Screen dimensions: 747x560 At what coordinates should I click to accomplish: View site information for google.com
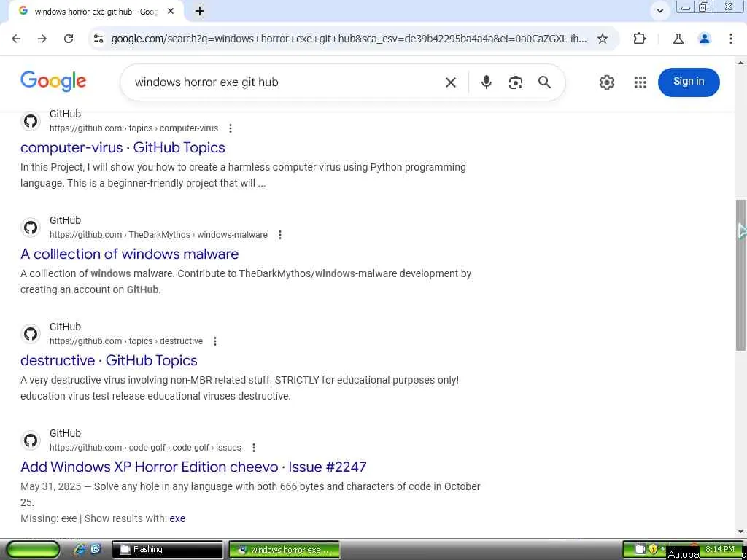(x=98, y=39)
